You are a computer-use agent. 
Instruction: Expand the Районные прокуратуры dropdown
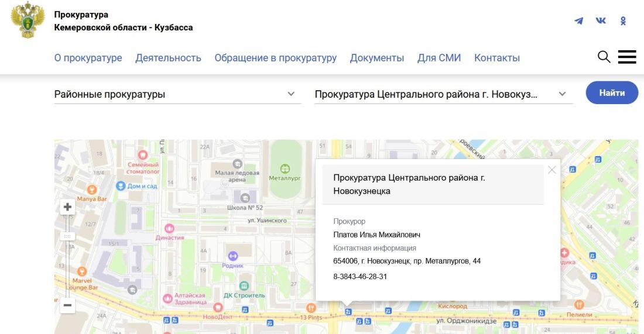point(291,94)
